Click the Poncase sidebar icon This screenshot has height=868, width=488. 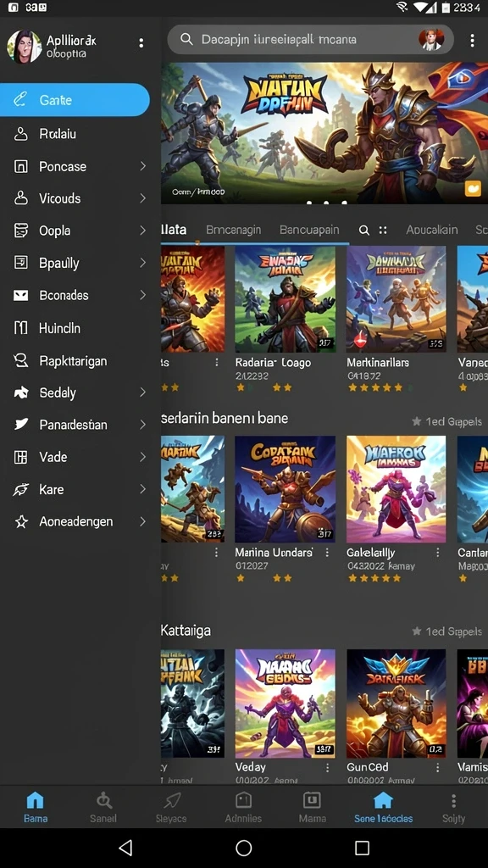click(20, 166)
